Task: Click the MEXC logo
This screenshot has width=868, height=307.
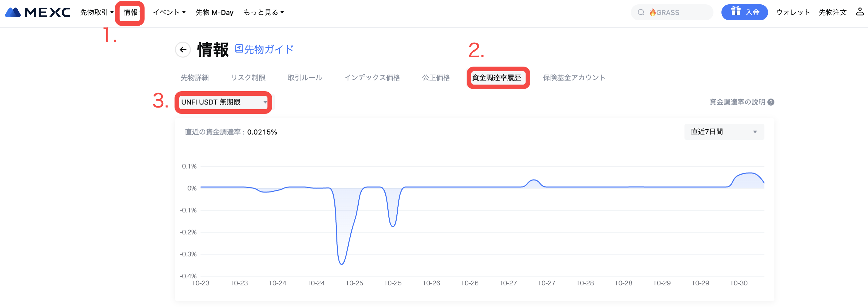Action: (x=38, y=12)
